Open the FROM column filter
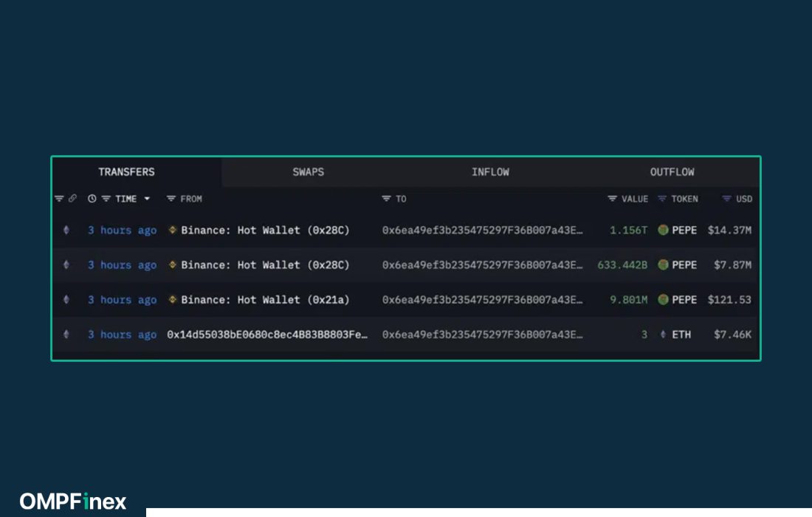The width and height of the screenshot is (812, 517). click(171, 199)
